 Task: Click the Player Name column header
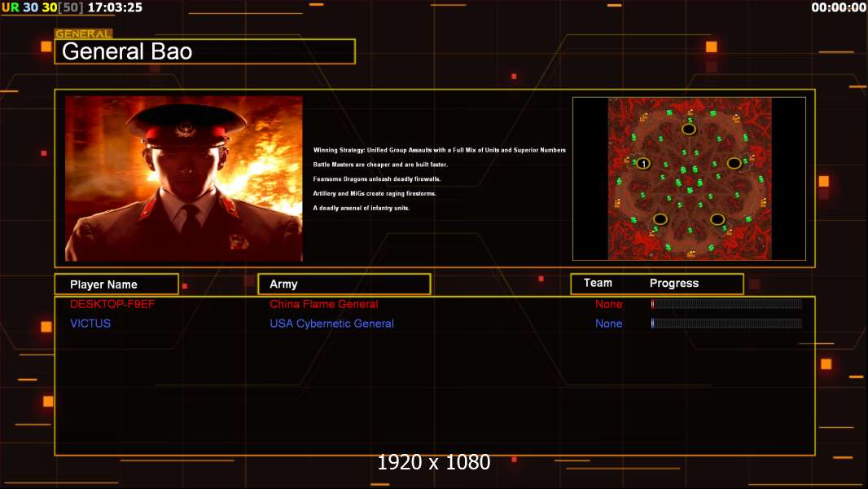click(x=116, y=284)
